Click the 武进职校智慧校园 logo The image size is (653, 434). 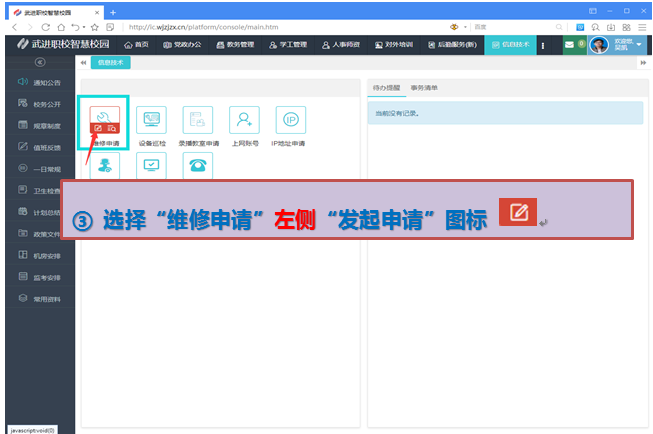(x=63, y=44)
